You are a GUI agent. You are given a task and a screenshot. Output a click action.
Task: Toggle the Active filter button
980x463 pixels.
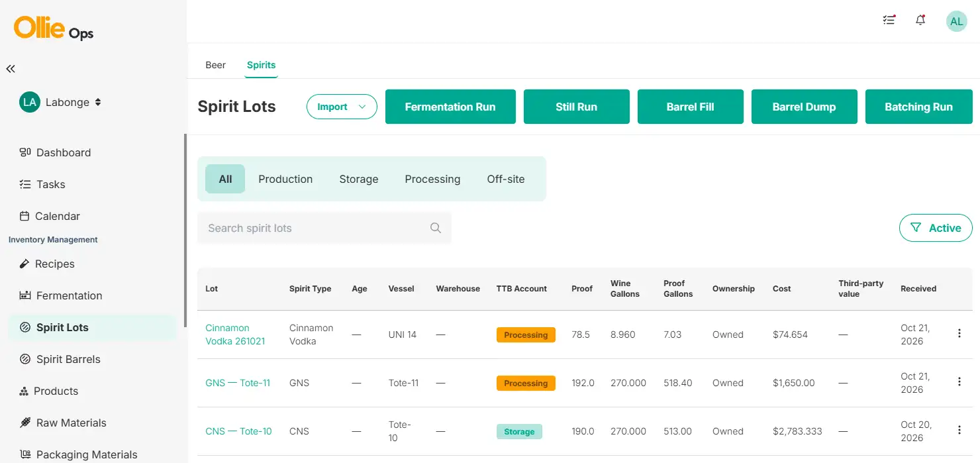(x=936, y=228)
